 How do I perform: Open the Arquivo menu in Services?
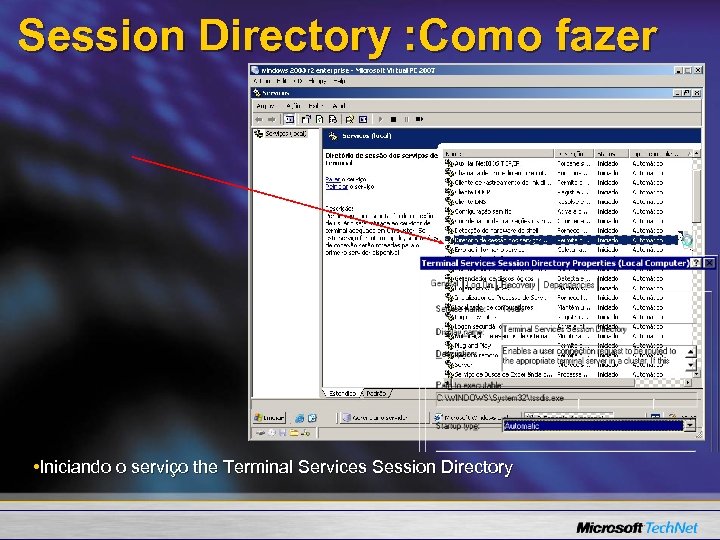tap(265, 106)
